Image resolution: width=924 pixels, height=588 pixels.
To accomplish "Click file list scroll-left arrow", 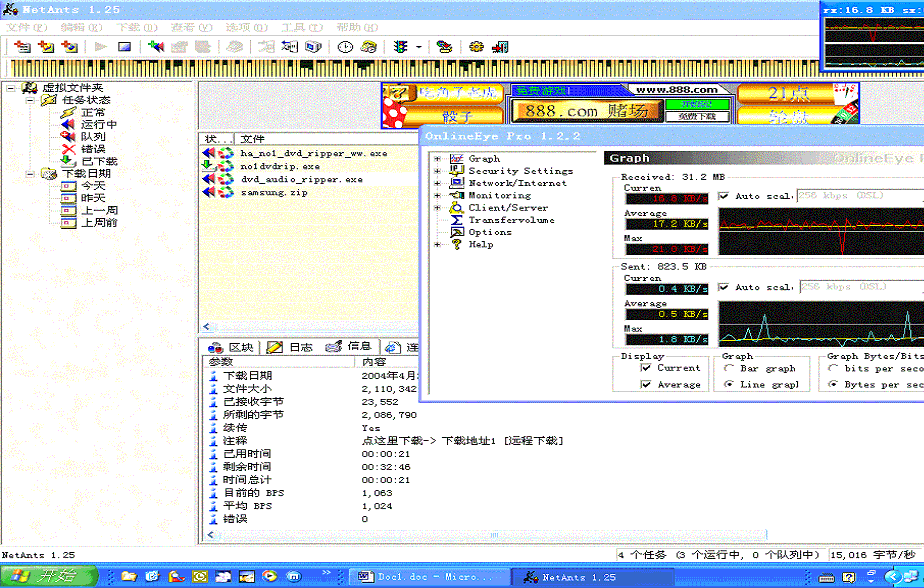I will click(206, 326).
